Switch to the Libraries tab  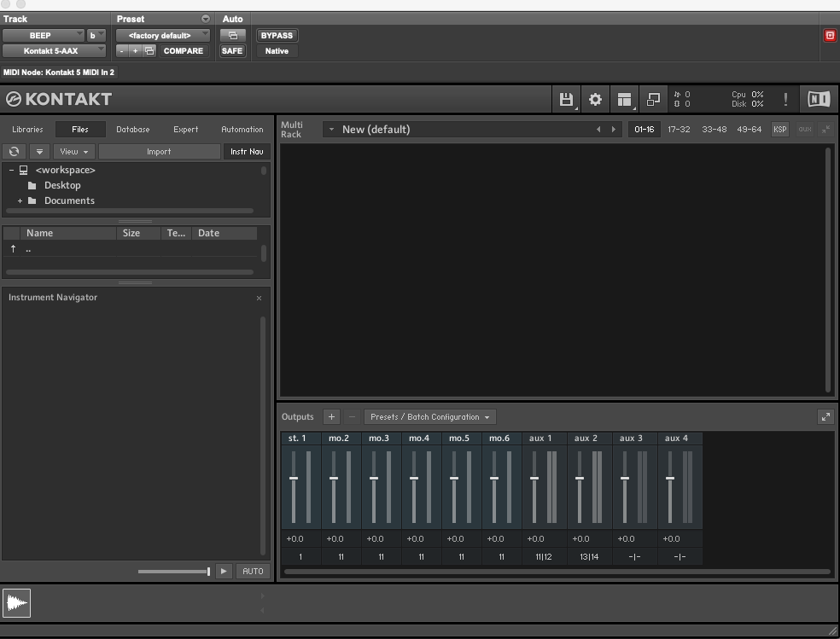[x=27, y=130]
